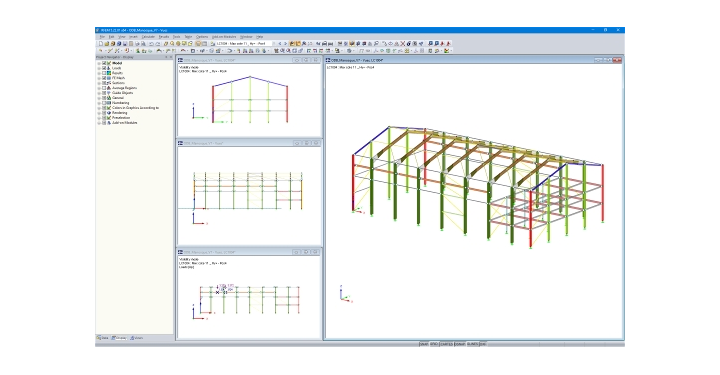Open the Calculate menu
Screen dimensions: 720x375
pos(148,36)
